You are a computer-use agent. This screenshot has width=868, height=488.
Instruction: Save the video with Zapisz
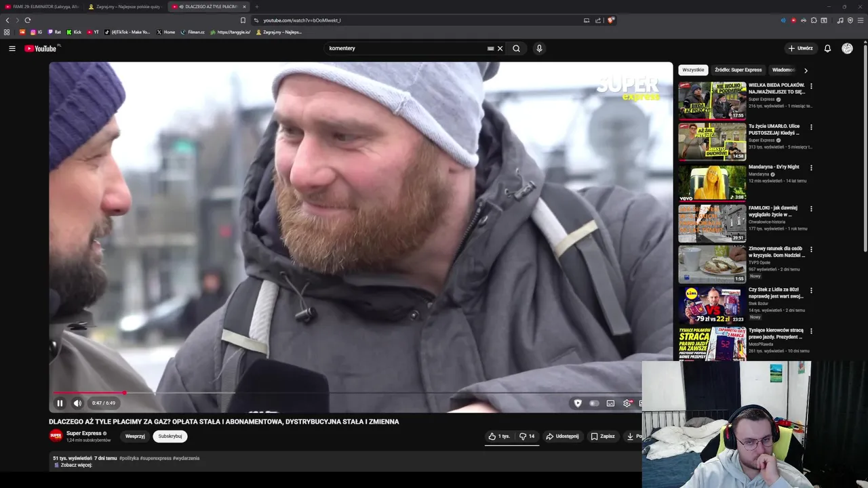coord(602,436)
